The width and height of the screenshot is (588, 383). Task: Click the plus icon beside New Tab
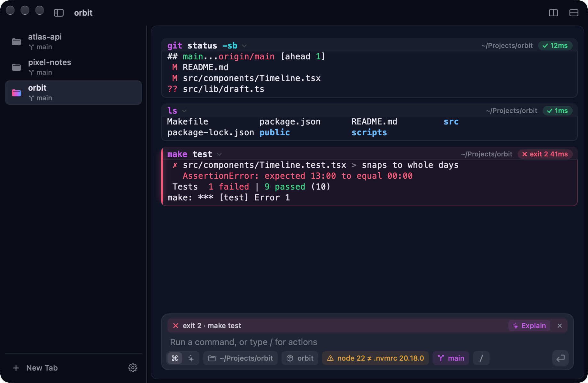[16, 368]
